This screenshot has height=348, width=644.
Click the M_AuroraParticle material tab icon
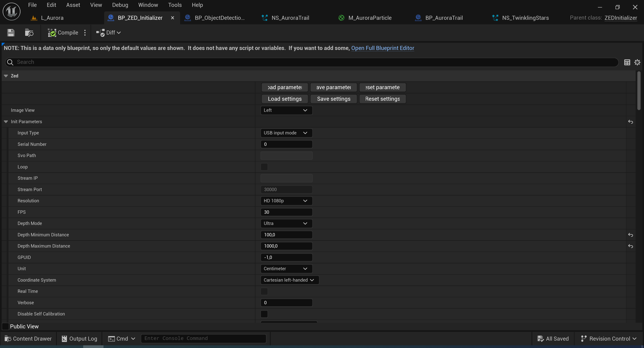341,18
